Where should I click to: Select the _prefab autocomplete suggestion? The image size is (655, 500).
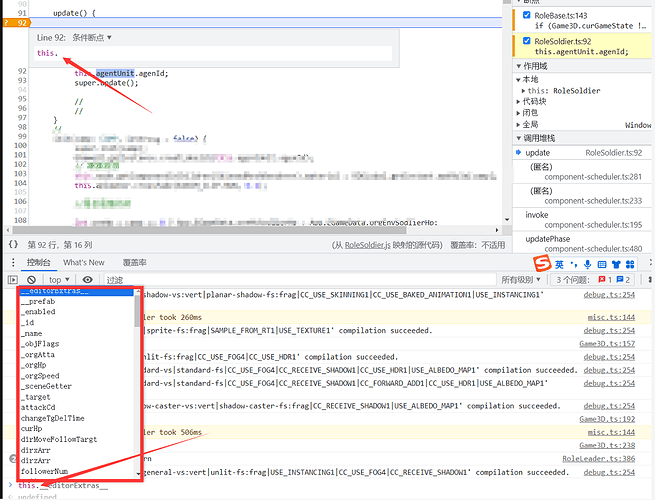click(38, 301)
